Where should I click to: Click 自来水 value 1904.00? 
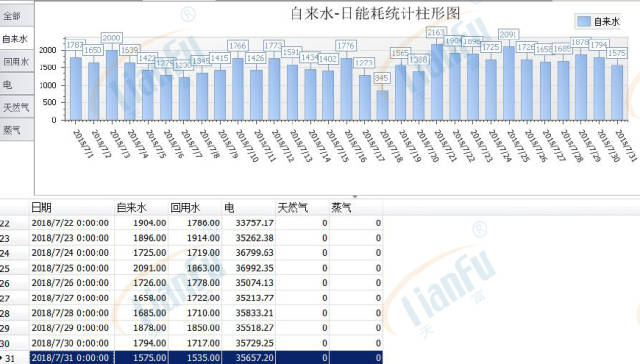point(142,223)
